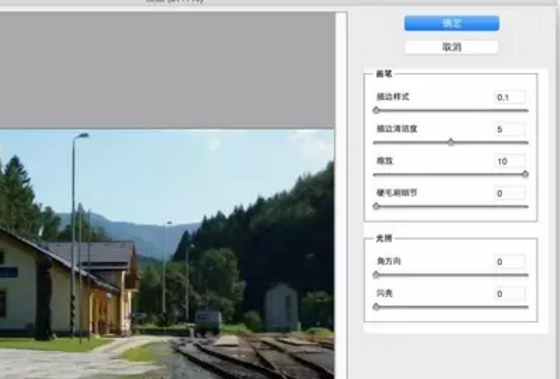The image size is (560, 379).
Task: Click the 缩放 label text
Action: (385, 161)
